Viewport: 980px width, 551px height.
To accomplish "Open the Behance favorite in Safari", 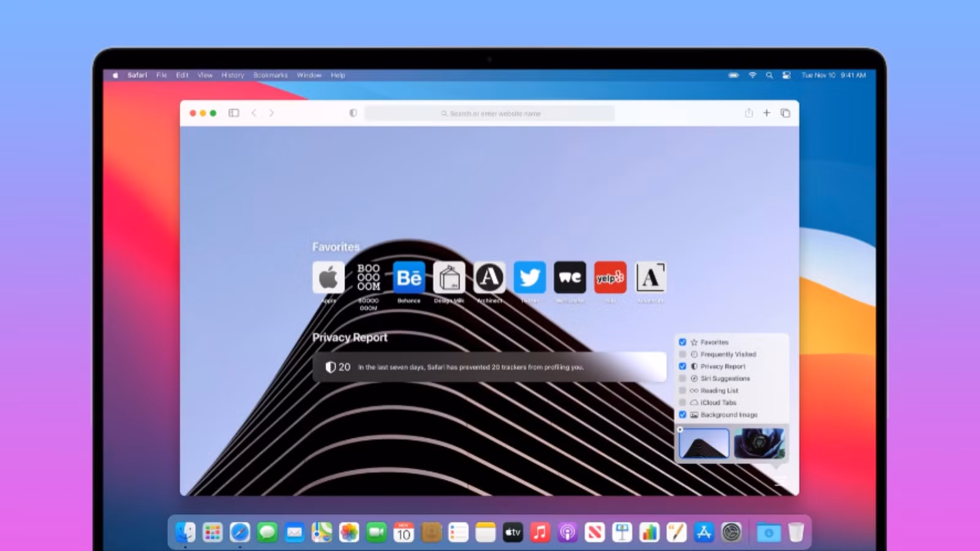I will coord(409,277).
